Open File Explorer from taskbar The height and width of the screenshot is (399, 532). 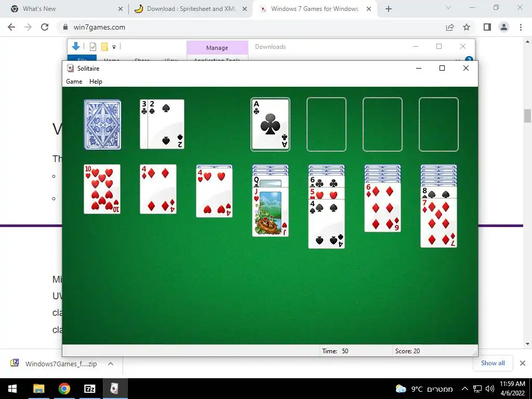click(38, 389)
